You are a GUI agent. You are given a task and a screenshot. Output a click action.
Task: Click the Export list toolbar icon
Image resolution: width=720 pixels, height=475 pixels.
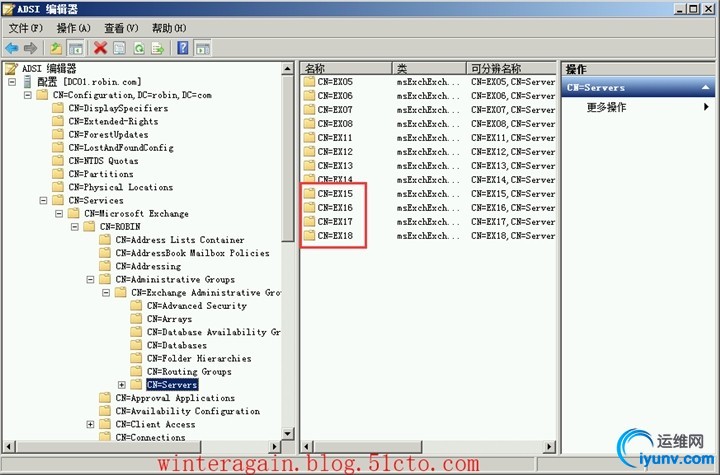[x=158, y=48]
